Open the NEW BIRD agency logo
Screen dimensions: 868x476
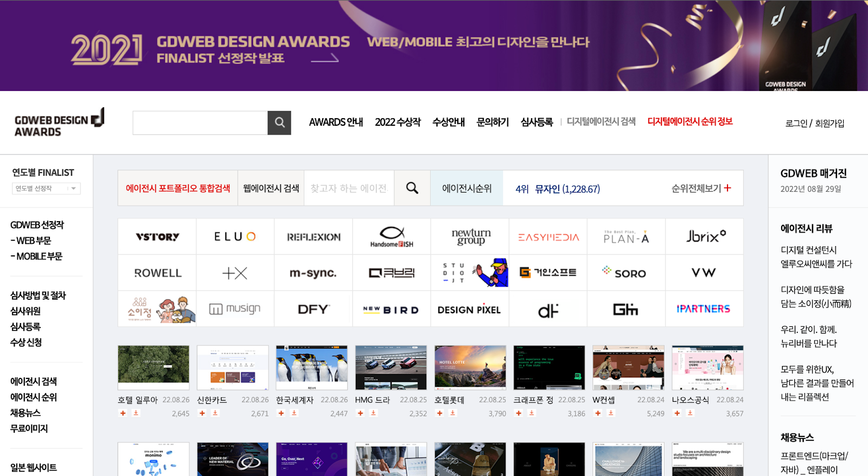click(x=392, y=309)
